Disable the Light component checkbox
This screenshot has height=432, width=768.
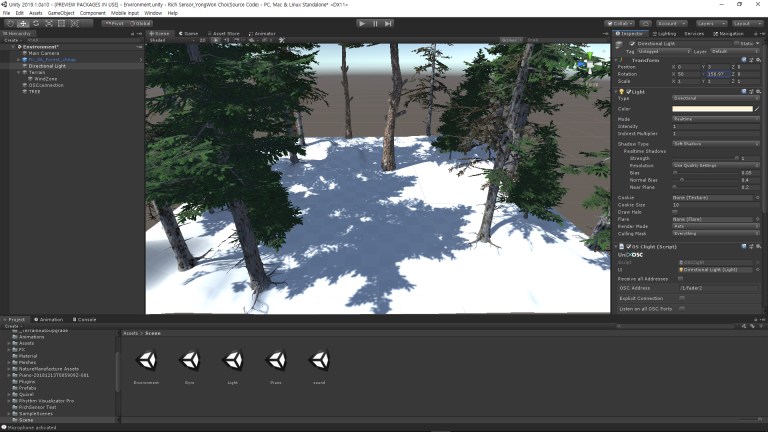click(x=628, y=91)
